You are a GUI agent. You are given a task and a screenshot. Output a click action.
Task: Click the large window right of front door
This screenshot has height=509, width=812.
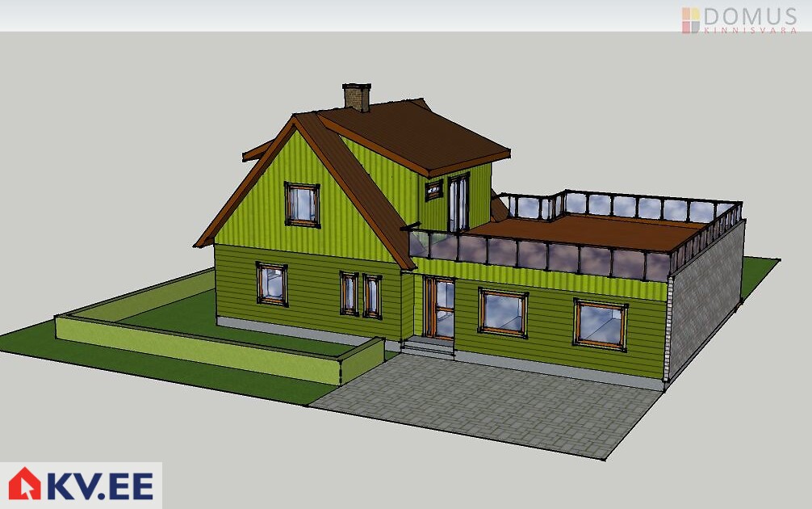[503, 312]
